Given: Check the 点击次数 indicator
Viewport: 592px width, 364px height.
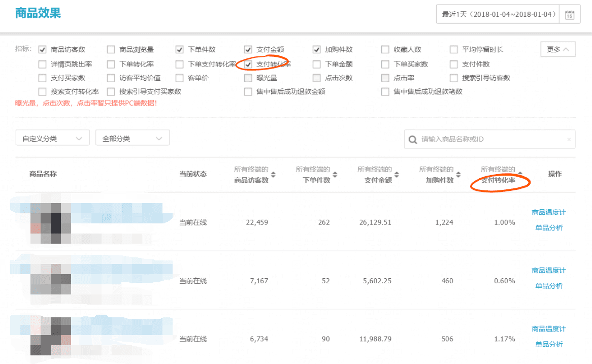Looking at the screenshot, I should 317,78.
